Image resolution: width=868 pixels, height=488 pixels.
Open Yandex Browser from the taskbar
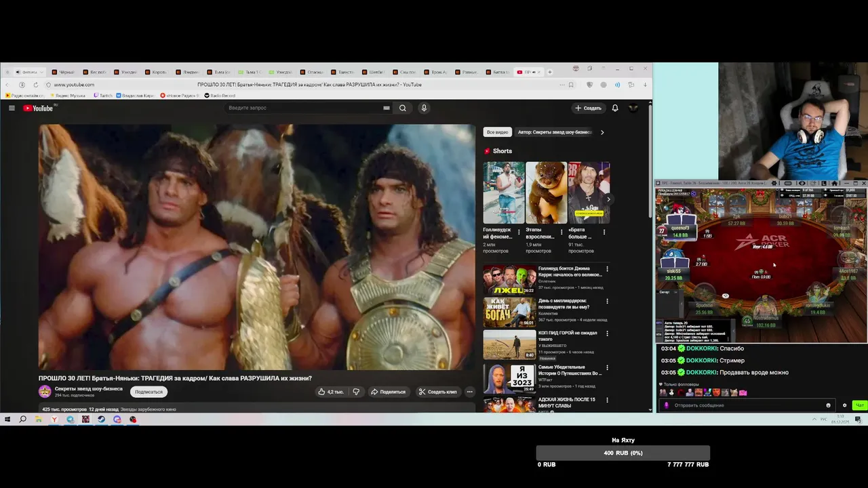[x=54, y=420]
